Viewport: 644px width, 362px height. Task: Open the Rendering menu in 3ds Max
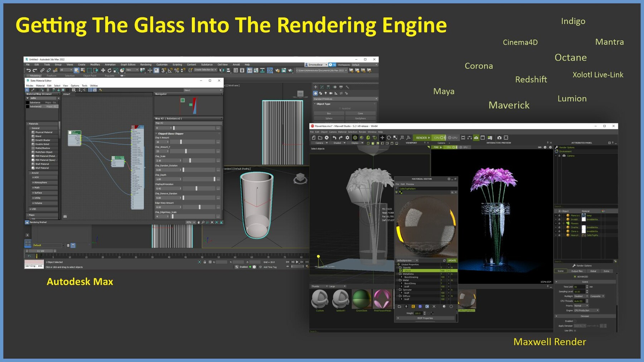[x=146, y=65]
